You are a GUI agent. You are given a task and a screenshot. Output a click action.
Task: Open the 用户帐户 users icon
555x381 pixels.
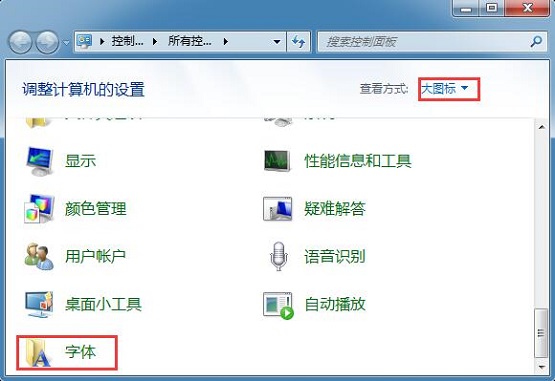point(39,256)
